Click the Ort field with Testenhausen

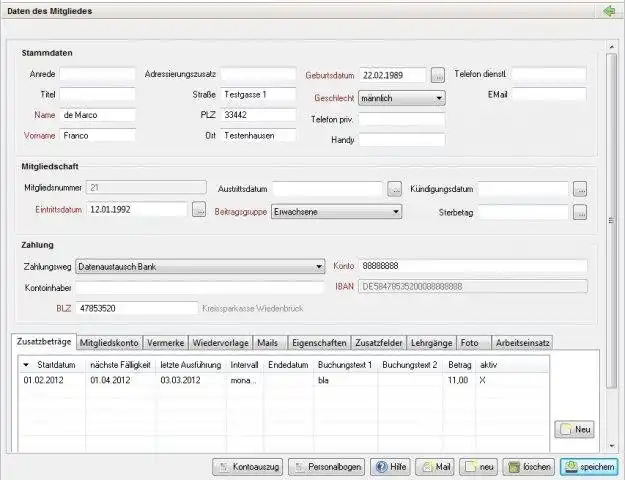(258, 136)
